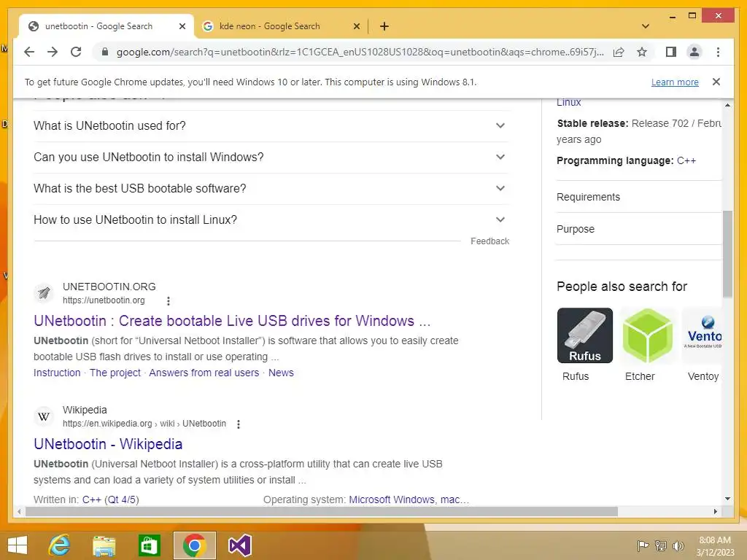Image resolution: width=747 pixels, height=560 pixels.
Task: Click the Linux link in knowledge panel
Action: 568,102
